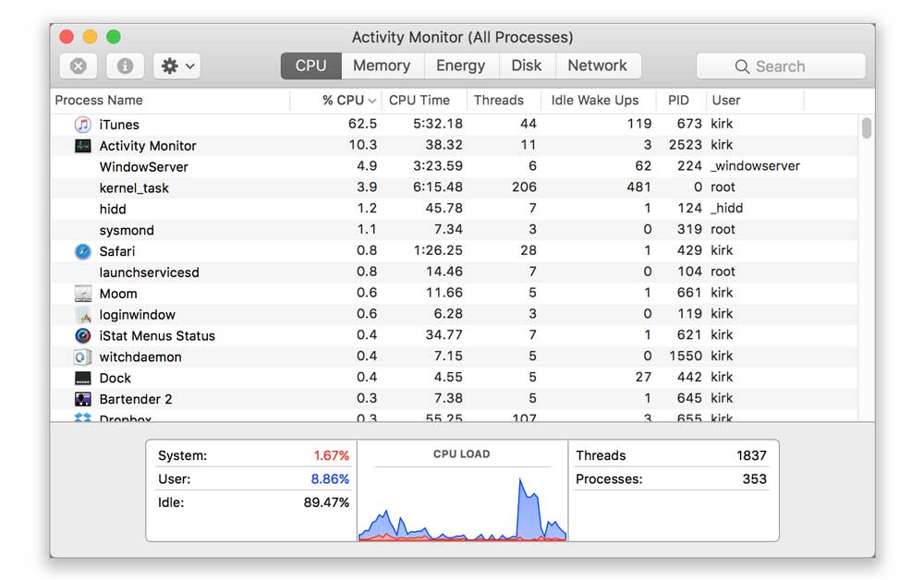This screenshot has height=580, width=924.
Task: Click the _windowserver user cell
Action: pos(756,166)
